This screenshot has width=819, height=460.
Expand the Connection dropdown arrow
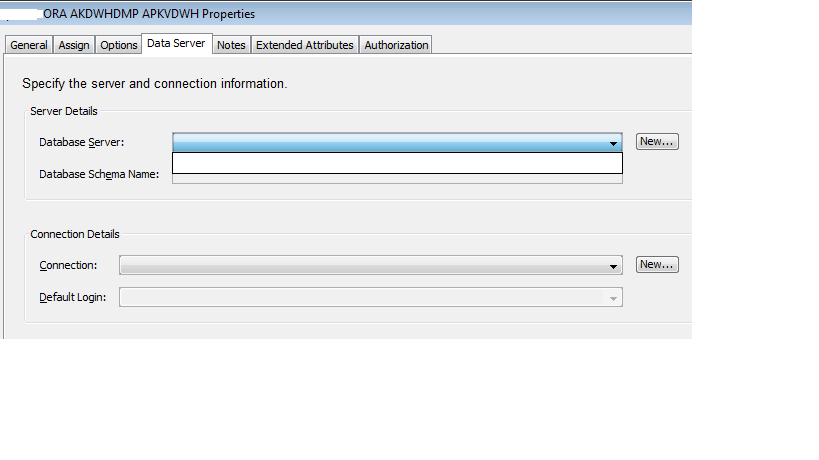click(x=613, y=266)
